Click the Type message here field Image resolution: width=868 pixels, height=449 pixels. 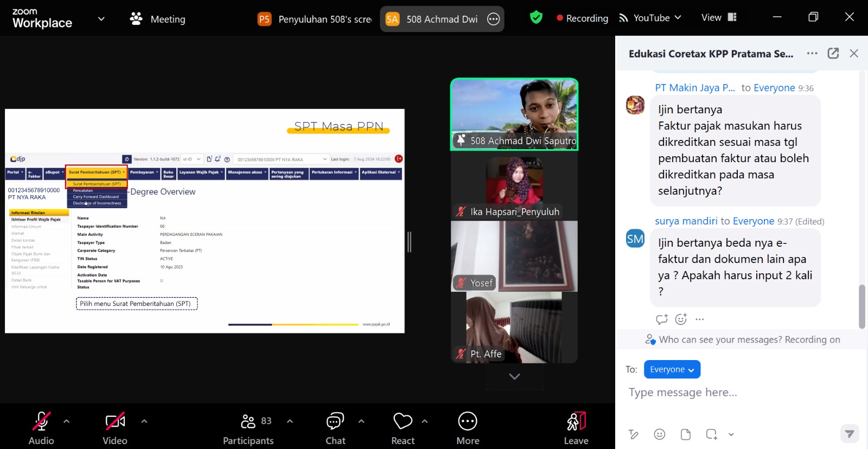(738, 393)
